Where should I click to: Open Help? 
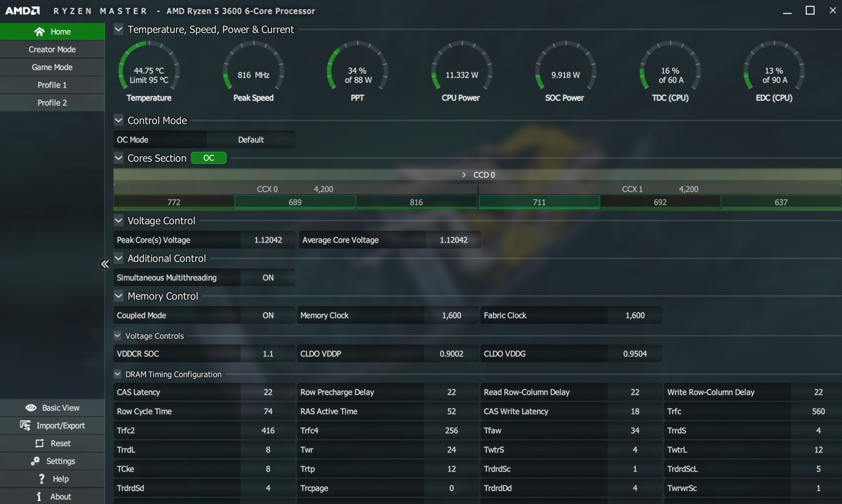click(x=52, y=479)
